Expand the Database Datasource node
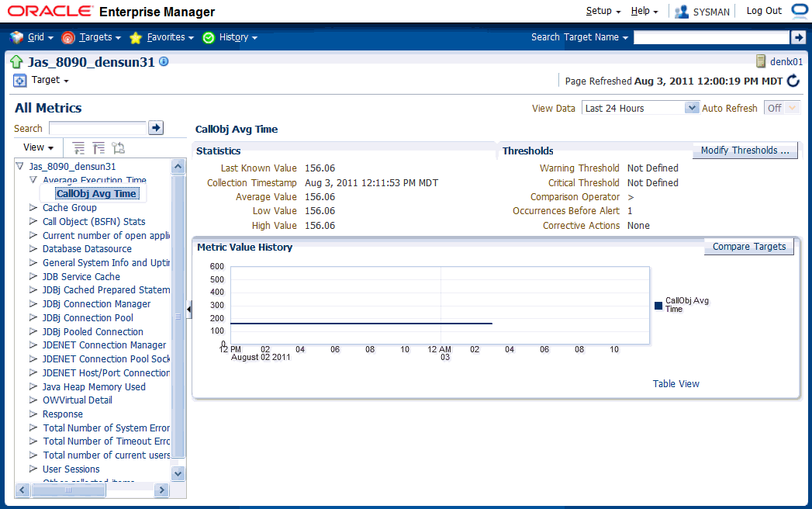The width and height of the screenshot is (812, 509). pyautogui.click(x=33, y=249)
